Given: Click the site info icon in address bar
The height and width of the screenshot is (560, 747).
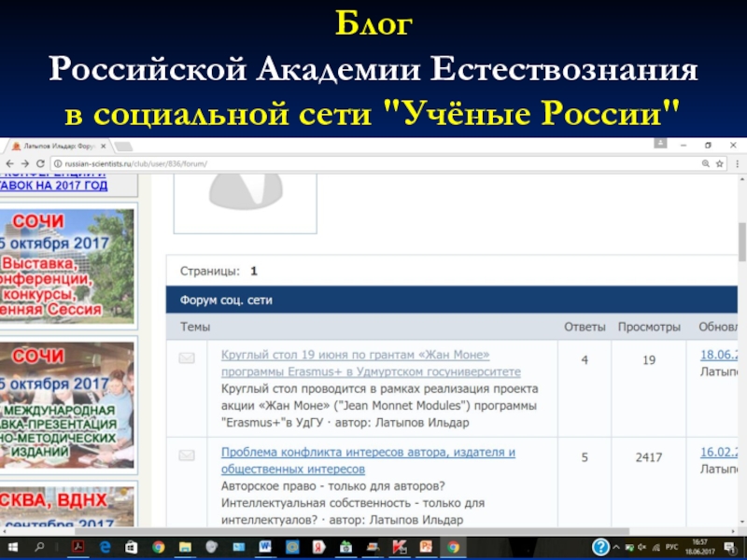Looking at the screenshot, I should (x=58, y=164).
